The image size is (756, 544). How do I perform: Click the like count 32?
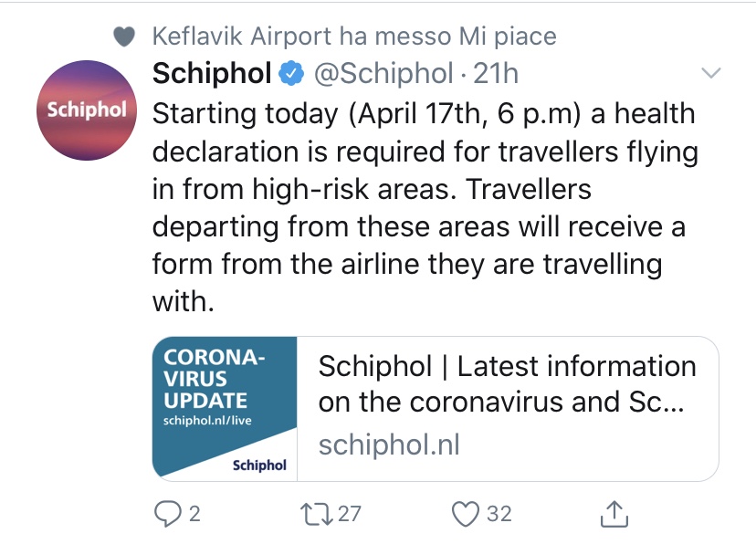[x=499, y=514]
